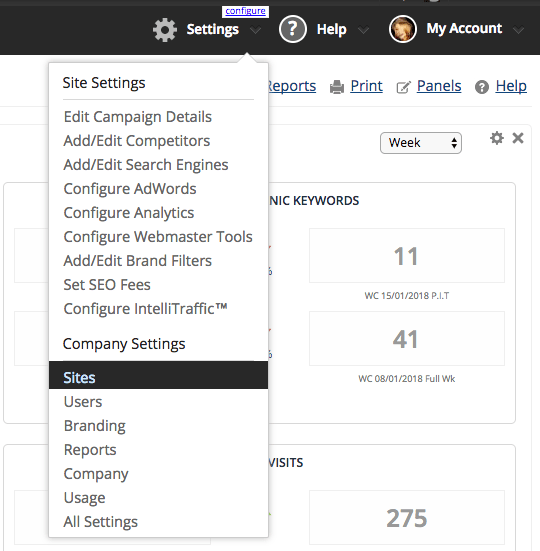Choose All Settings at menu bottom

100,522
